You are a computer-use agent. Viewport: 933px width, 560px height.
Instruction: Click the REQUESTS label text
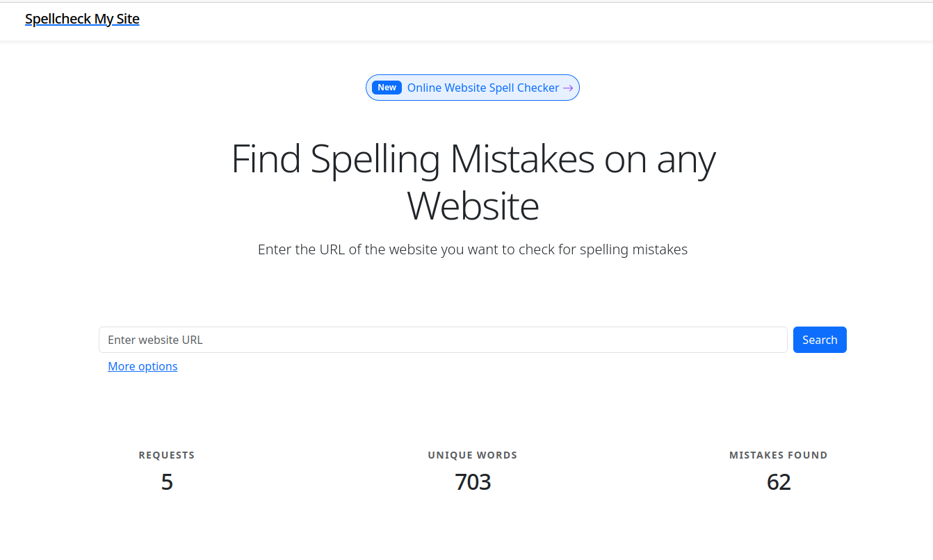167,455
